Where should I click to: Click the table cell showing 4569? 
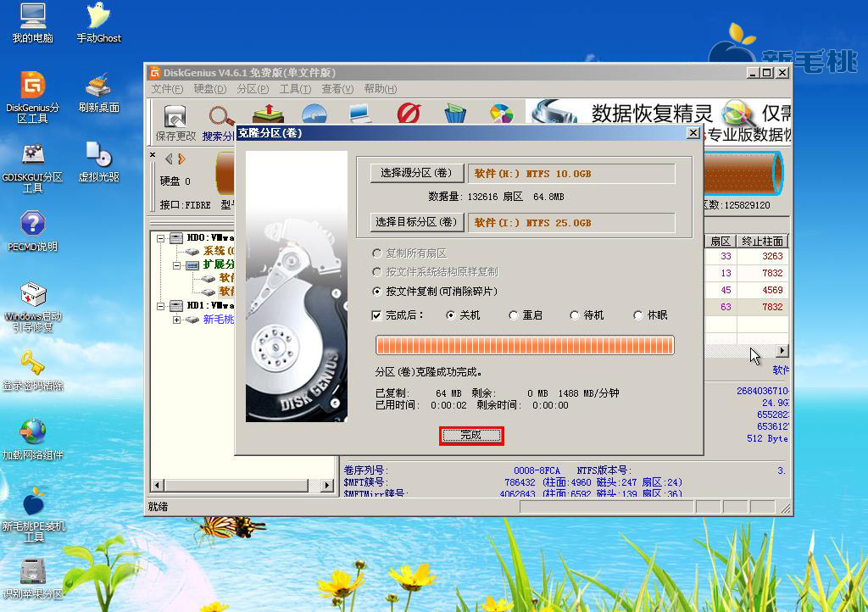click(x=763, y=290)
